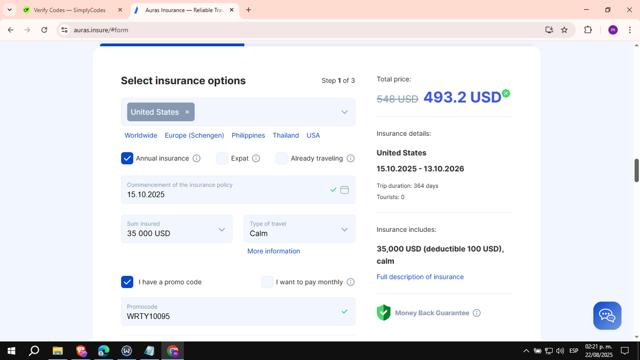
Task: Open More information link
Action: [x=273, y=251]
